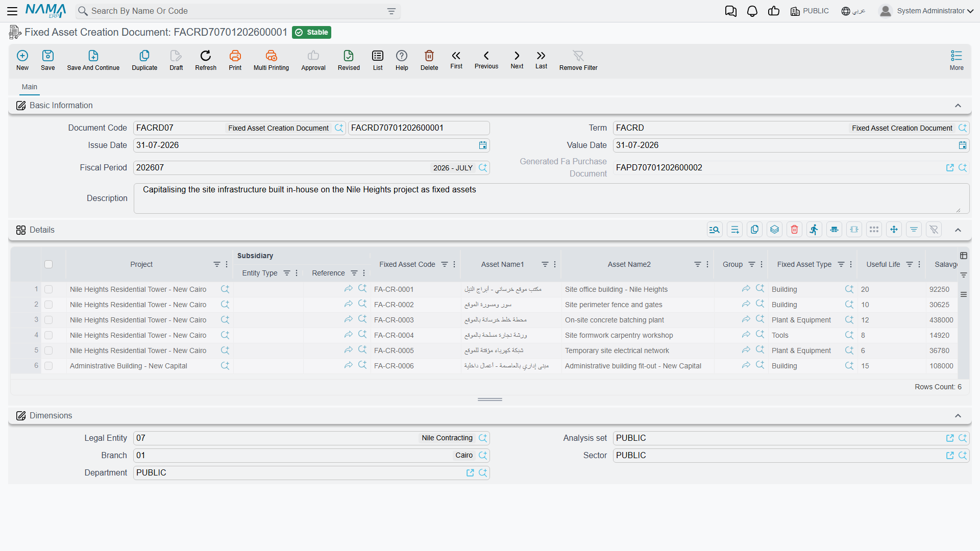Open Fixed Asset Code column options menu

[x=454, y=264]
